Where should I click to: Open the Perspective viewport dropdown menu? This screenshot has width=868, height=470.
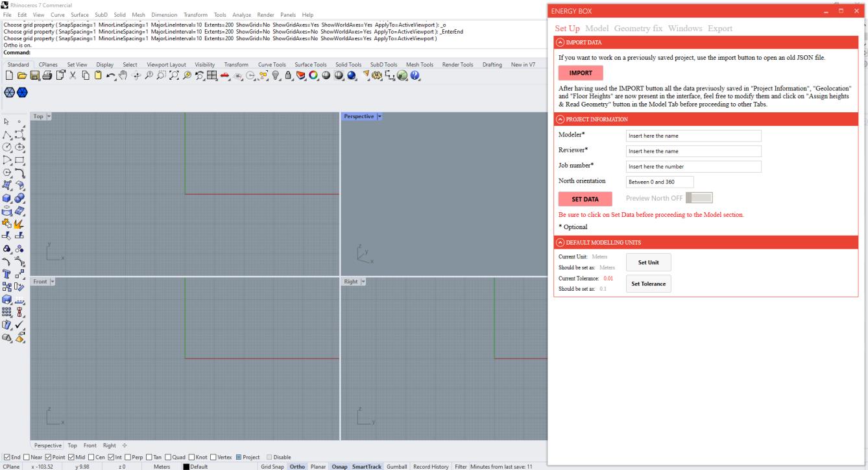pyautogui.click(x=380, y=117)
